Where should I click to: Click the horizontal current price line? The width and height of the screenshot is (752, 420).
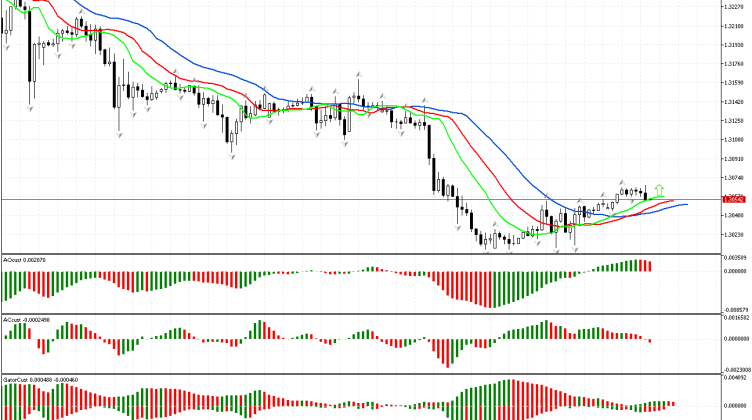coord(300,199)
